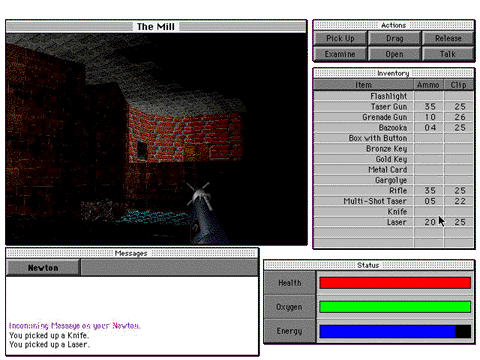Pick Box with Button in inventory
The height and width of the screenshot is (360, 480).
tap(393, 138)
